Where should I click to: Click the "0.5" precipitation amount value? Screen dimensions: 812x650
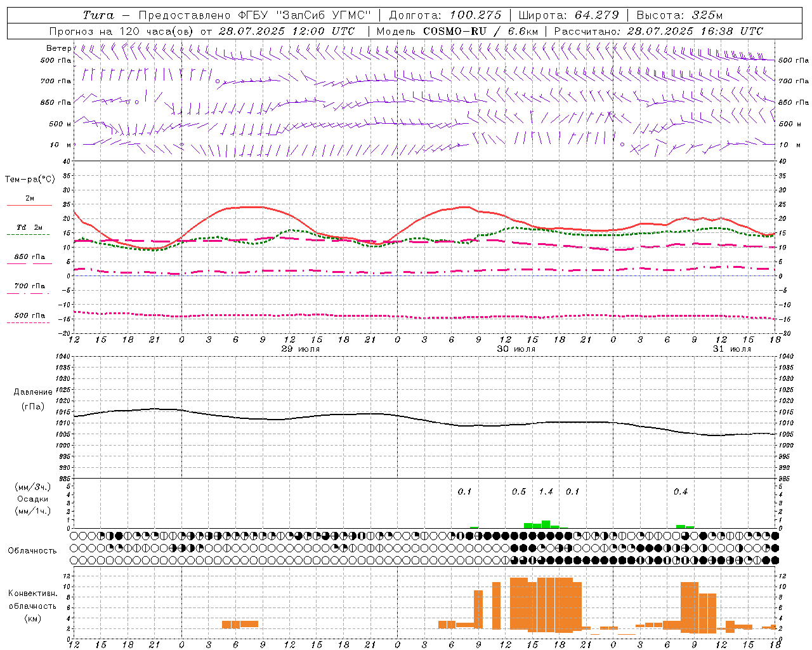click(x=519, y=492)
